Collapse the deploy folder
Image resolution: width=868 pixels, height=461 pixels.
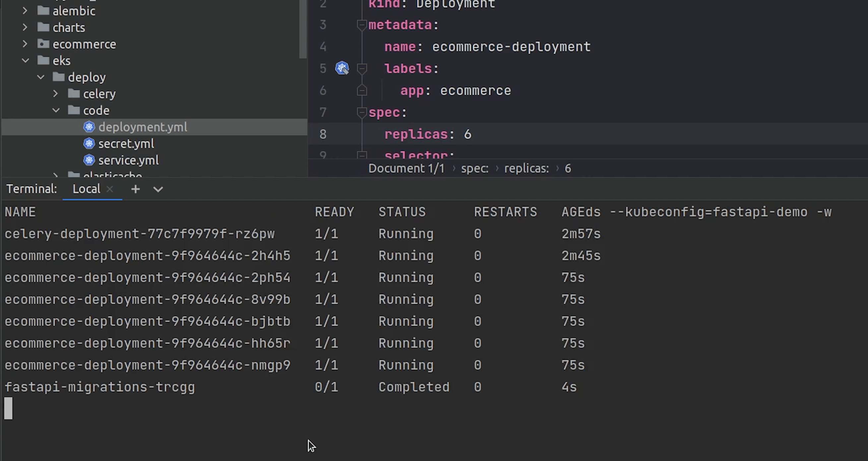pos(41,77)
